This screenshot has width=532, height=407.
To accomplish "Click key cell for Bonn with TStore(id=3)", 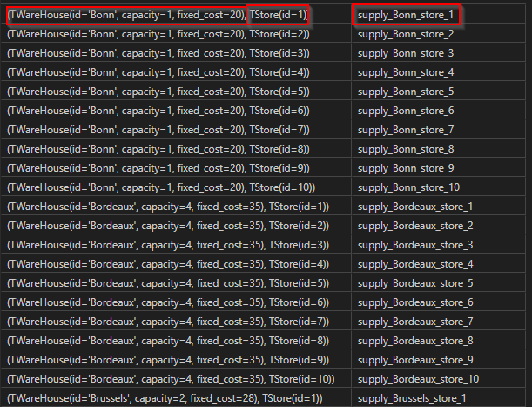I will coord(176,53).
